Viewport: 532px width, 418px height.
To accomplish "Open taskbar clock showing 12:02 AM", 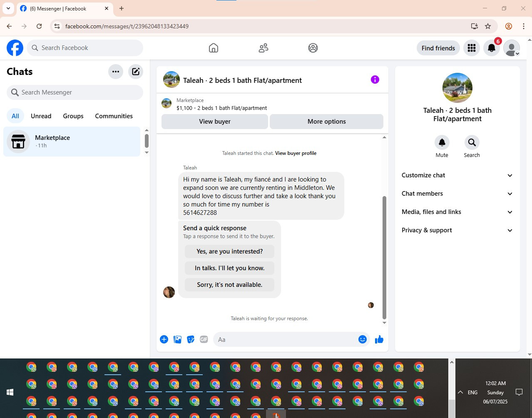I will coord(495,392).
